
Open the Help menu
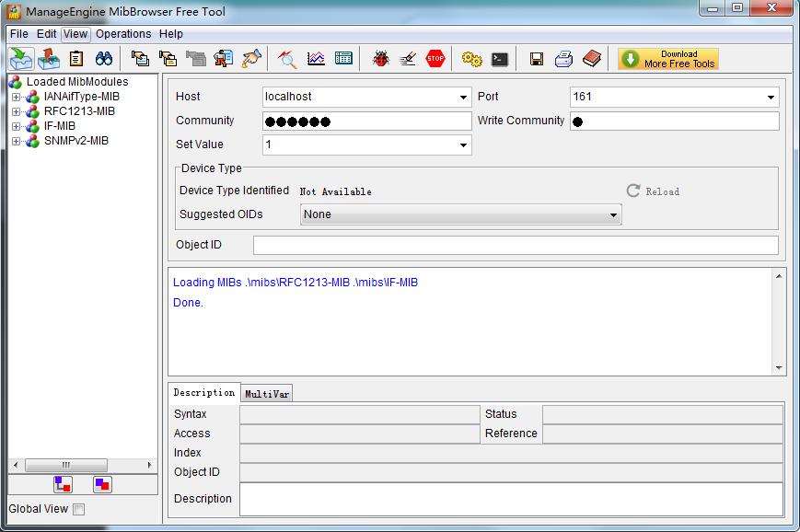click(x=171, y=34)
